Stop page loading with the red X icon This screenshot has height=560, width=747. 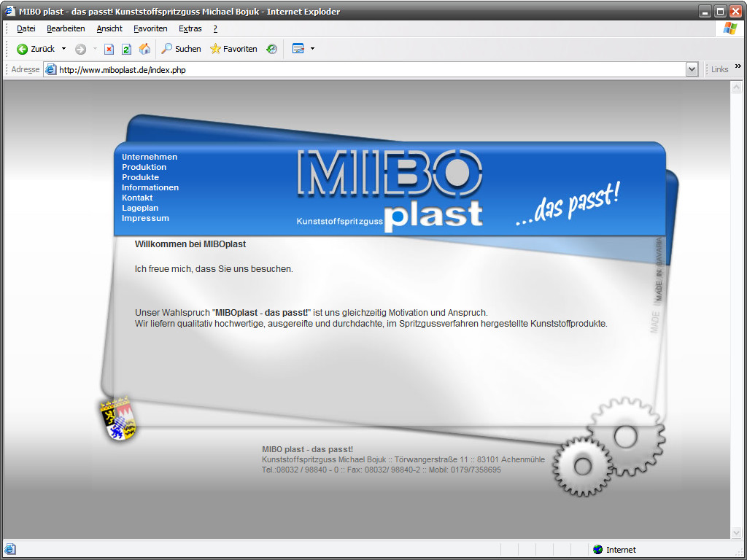109,49
